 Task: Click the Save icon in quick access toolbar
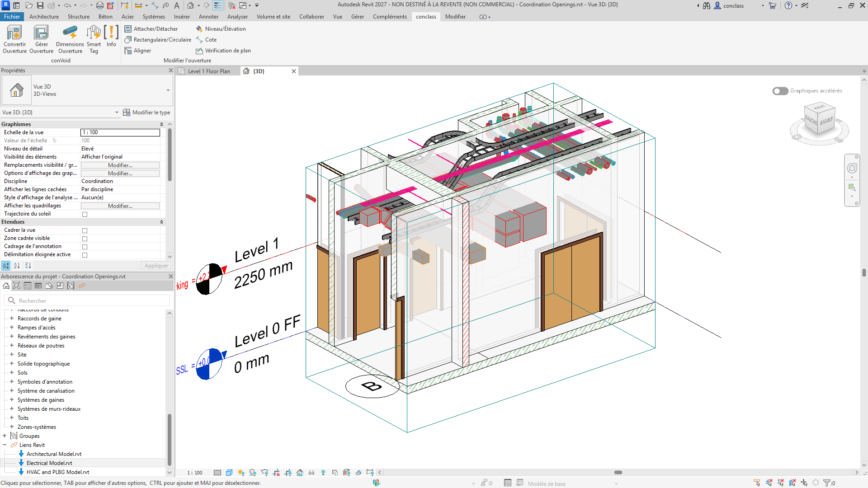(x=40, y=5)
